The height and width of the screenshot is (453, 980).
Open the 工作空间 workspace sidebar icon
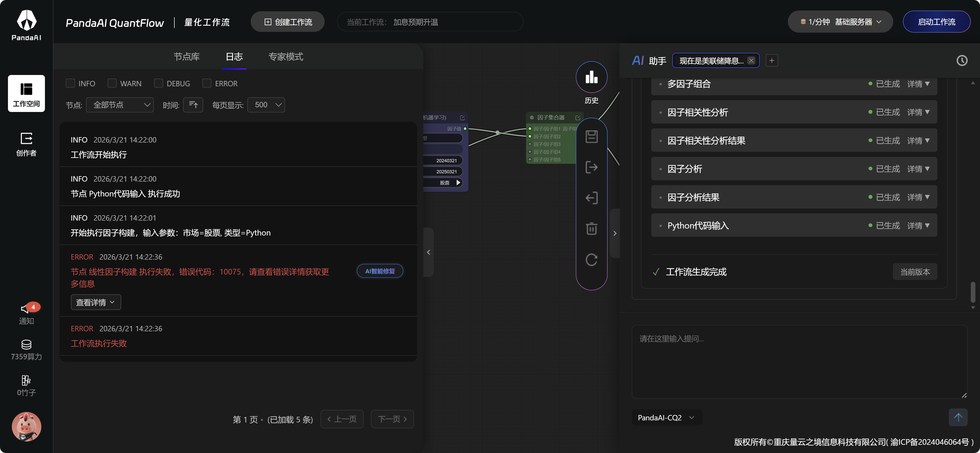tap(26, 93)
